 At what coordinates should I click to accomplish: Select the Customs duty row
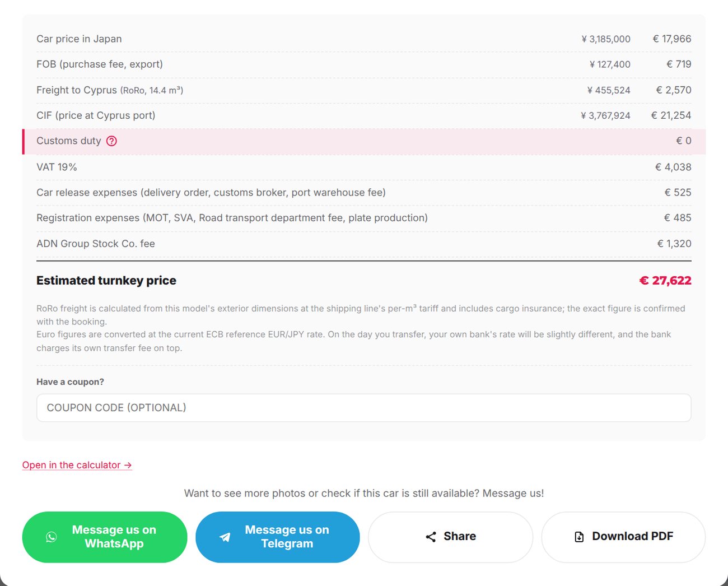tap(364, 141)
